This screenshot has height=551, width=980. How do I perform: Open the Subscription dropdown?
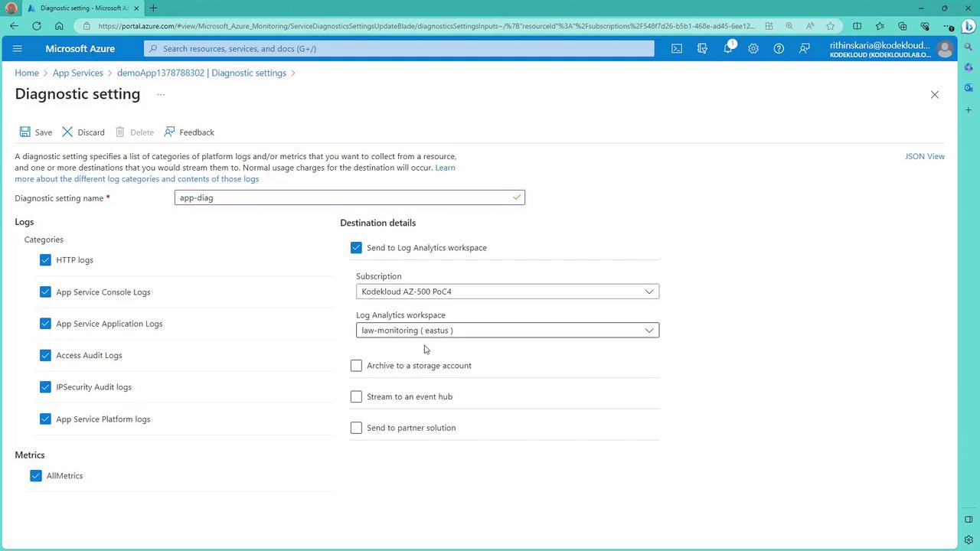508,292
